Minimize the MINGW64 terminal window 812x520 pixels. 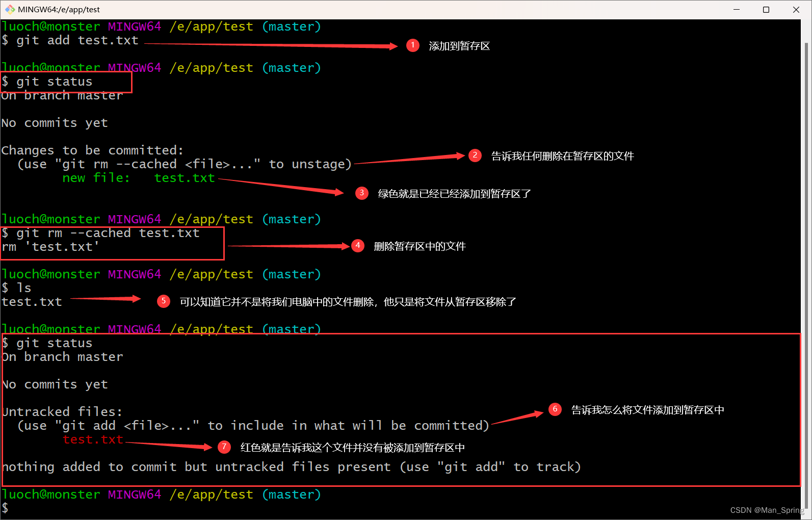coord(736,9)
